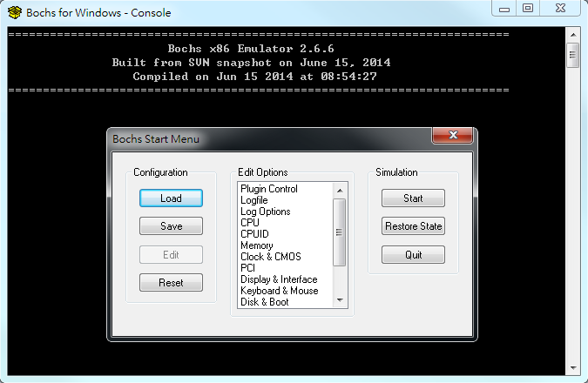This screenshot has width=588, height=383.
Task: Close the Bochs Start Menu dialog
Action: coord(453,135)
